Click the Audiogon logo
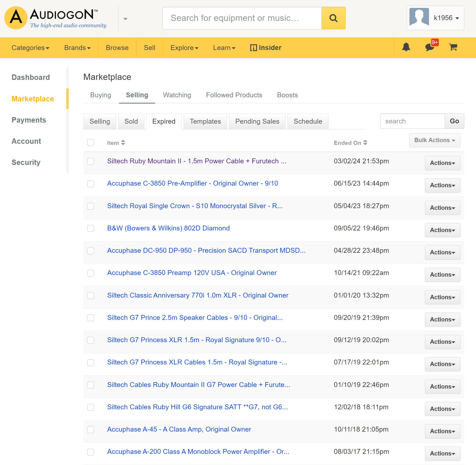The image size is (476, 465). click(55, 18)
